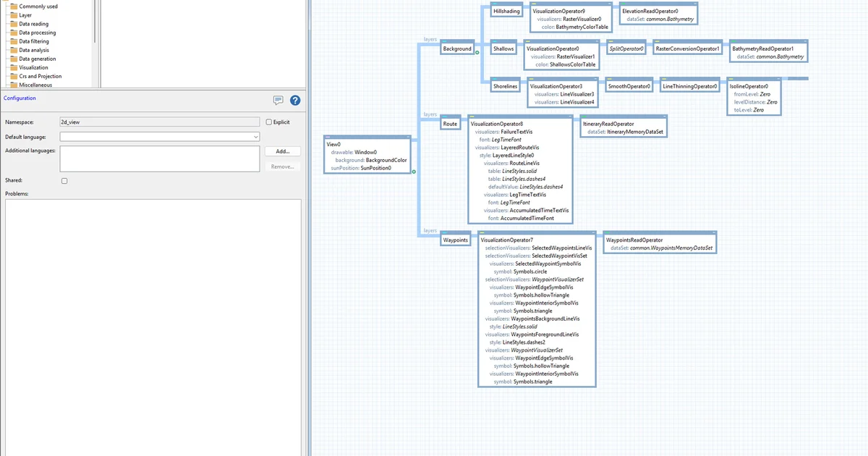Select the SmoothOperator0 node
The height and width of the screenshot is (456, 868).
click(x=629, y=86)
